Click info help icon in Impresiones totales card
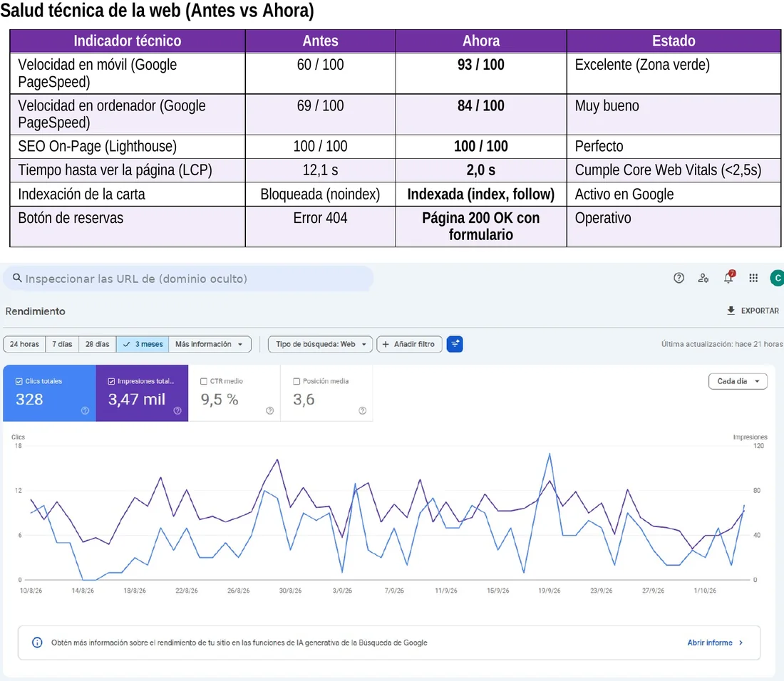 (177, 410)
